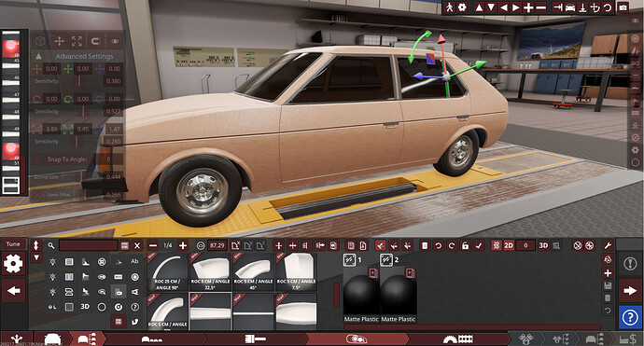Collapse the Advanced Settings section

38,56
